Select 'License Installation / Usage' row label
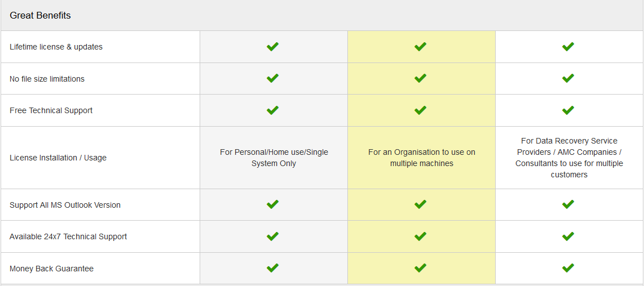The image size is (644, 286). (58, 158)
